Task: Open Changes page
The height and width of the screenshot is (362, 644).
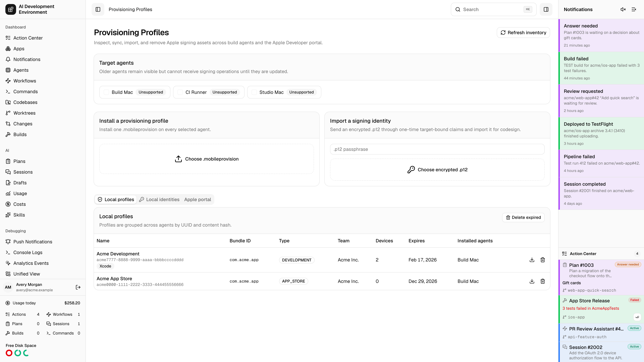Action: [x=43, y=124]
